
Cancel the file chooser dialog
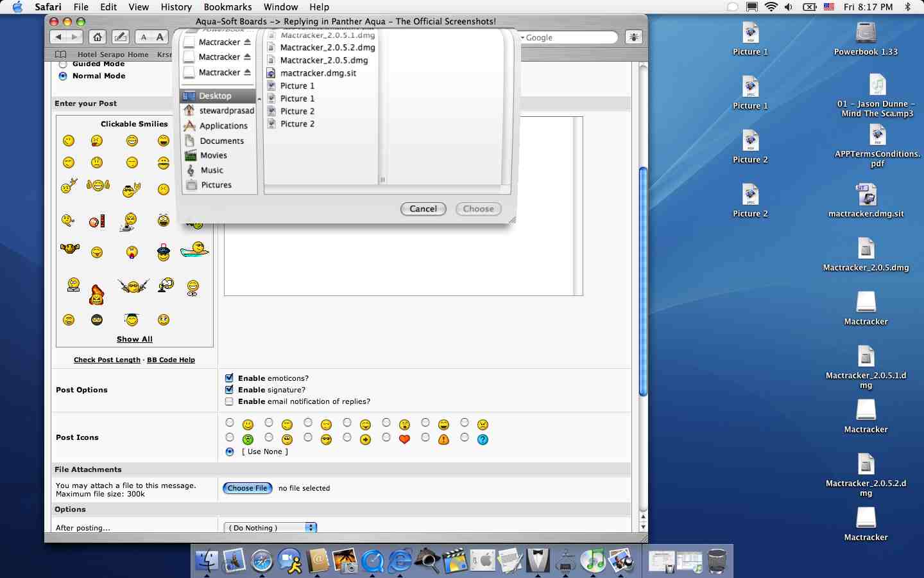[x=424, y=209]
